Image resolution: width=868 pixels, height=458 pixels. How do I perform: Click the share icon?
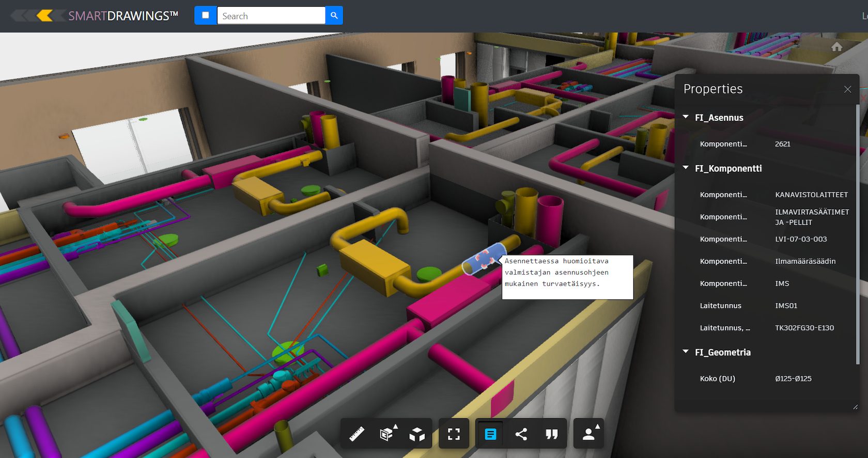click(x=521, y=434)
